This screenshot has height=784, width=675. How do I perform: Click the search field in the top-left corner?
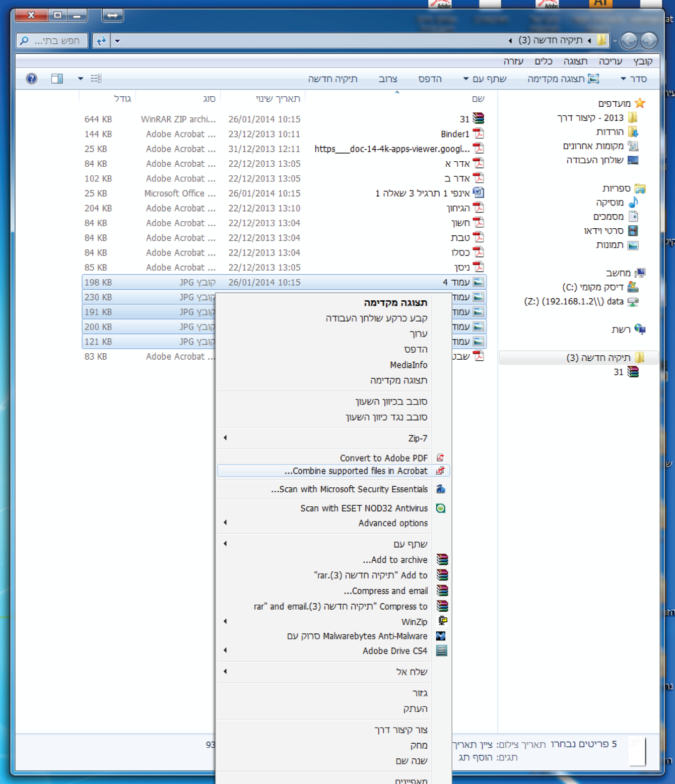tap(52, 41)
